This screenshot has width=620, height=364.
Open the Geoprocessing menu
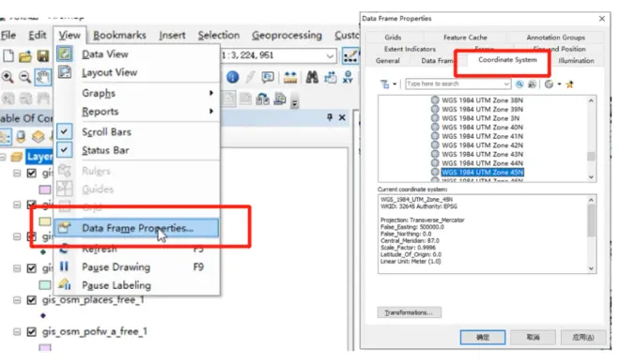tap(287, 35)
